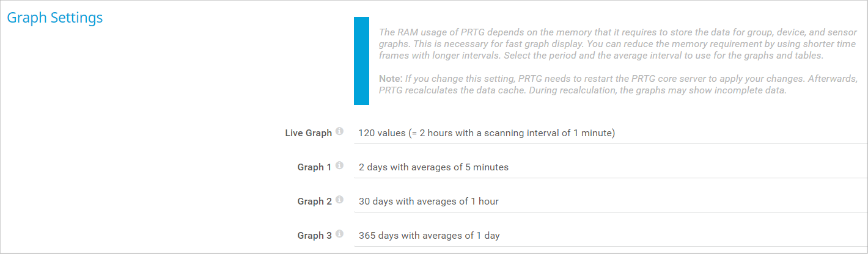This screenshot has height=254, width=868.
Task: Click the Graph 3 field label
Action: click(x=314, y=236)
